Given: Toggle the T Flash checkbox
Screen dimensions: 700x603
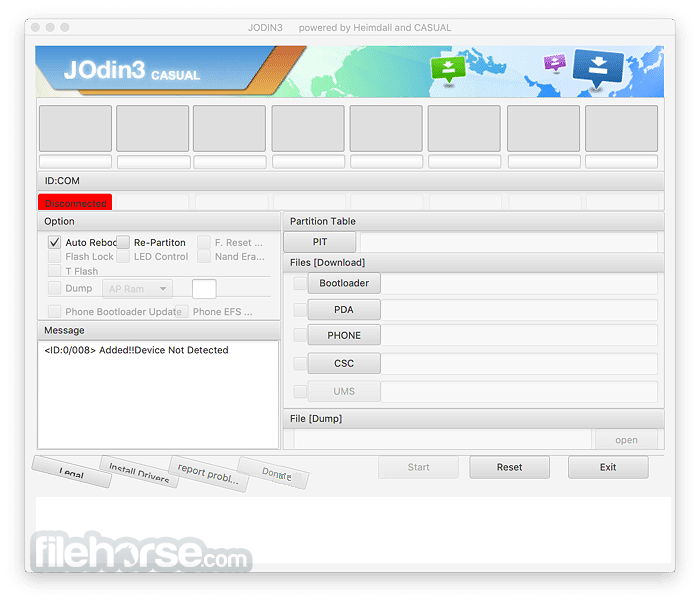Looking at the screenshot, I should click(x=54, y=271).
